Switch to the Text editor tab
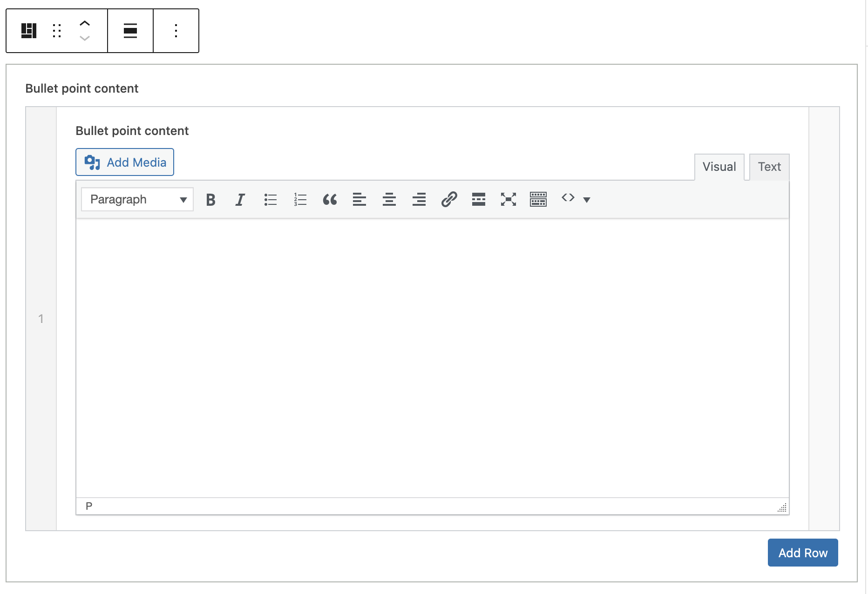 (769, 167)
